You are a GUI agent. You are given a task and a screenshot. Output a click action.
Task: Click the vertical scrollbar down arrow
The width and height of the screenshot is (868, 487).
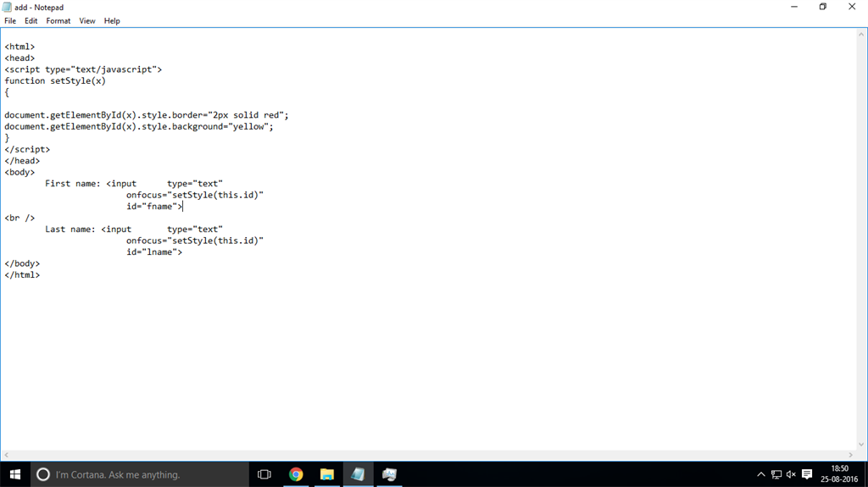click(x=861, y=444)
